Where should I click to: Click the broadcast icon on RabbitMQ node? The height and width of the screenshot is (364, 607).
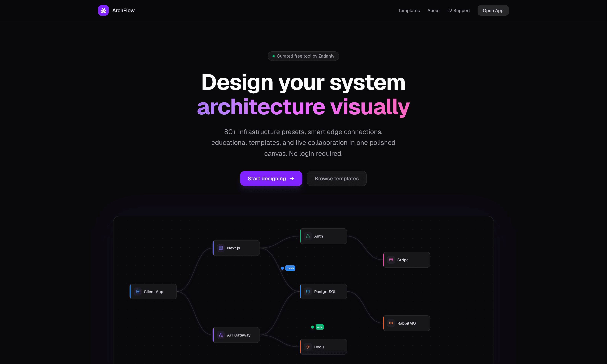pos(391,323)
